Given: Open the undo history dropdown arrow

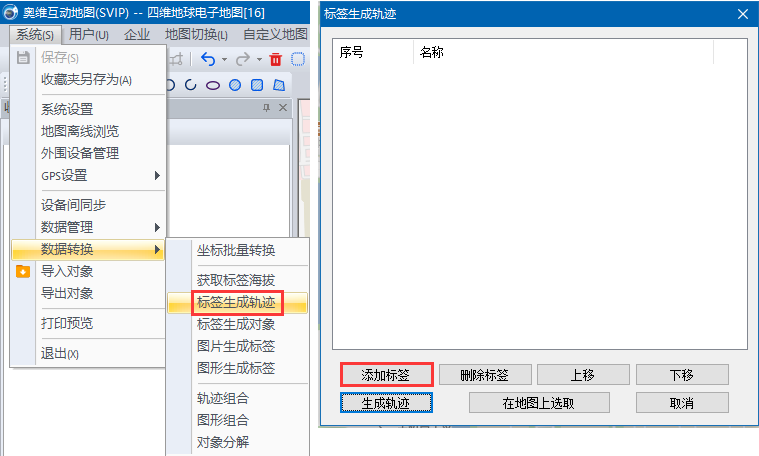Looking at the screenshot, I should click(225, 60).
